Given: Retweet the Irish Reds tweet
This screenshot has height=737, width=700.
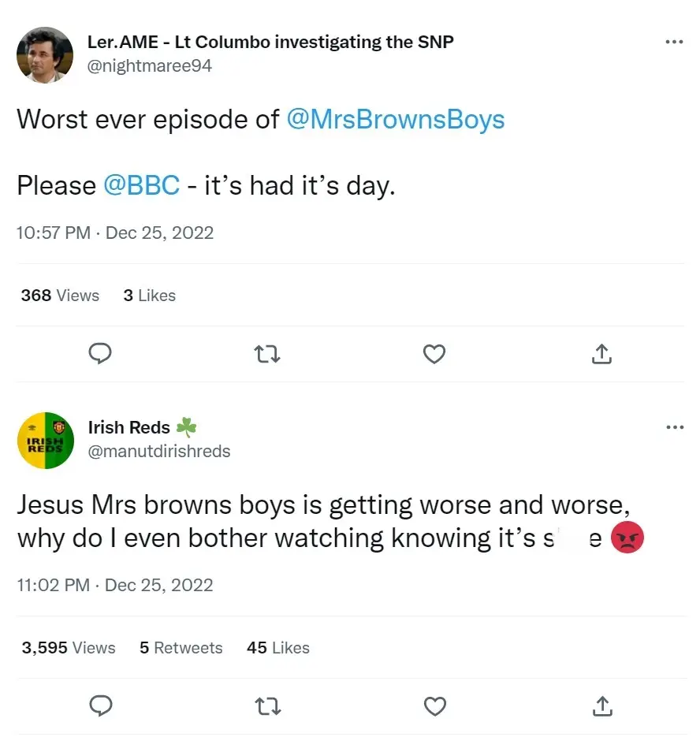Looking at the screenshot, I should click(266, 706).
